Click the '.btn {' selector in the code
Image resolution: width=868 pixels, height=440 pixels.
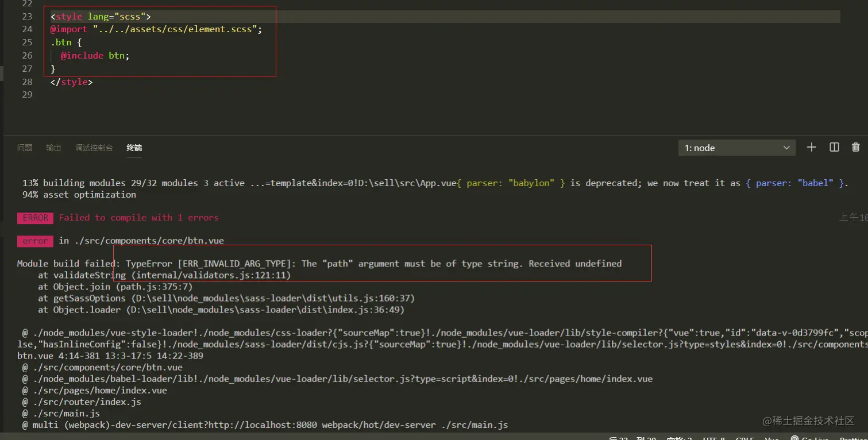pos(66,43)
